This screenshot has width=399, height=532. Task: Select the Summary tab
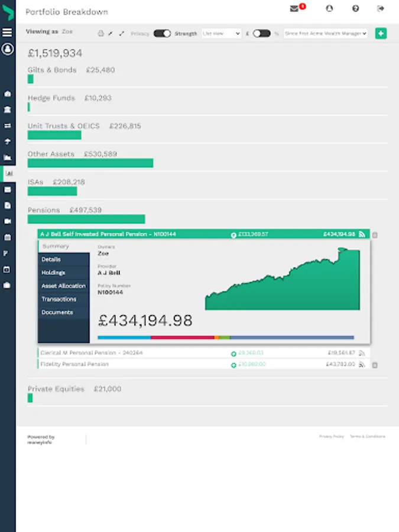click(64, 246)
